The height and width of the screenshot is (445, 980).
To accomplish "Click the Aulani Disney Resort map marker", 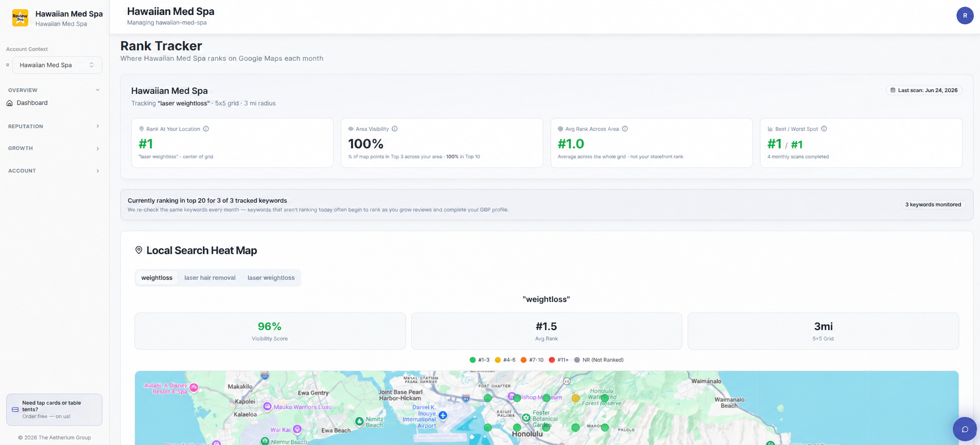I will click(x=194, y=387).
